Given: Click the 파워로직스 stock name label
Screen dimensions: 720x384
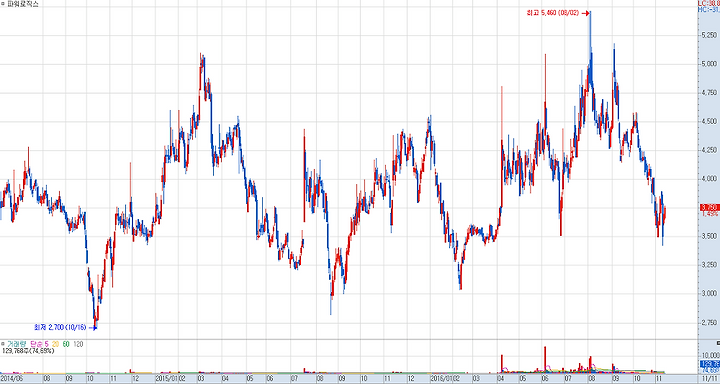Looking at the screenshot, I should [x=23, y=4].
